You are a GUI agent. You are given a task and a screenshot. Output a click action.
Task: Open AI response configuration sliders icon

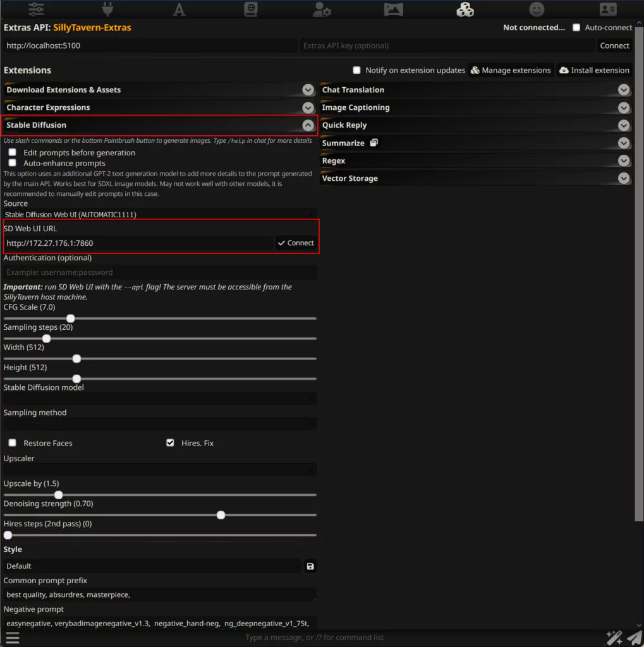click(36, 9)
